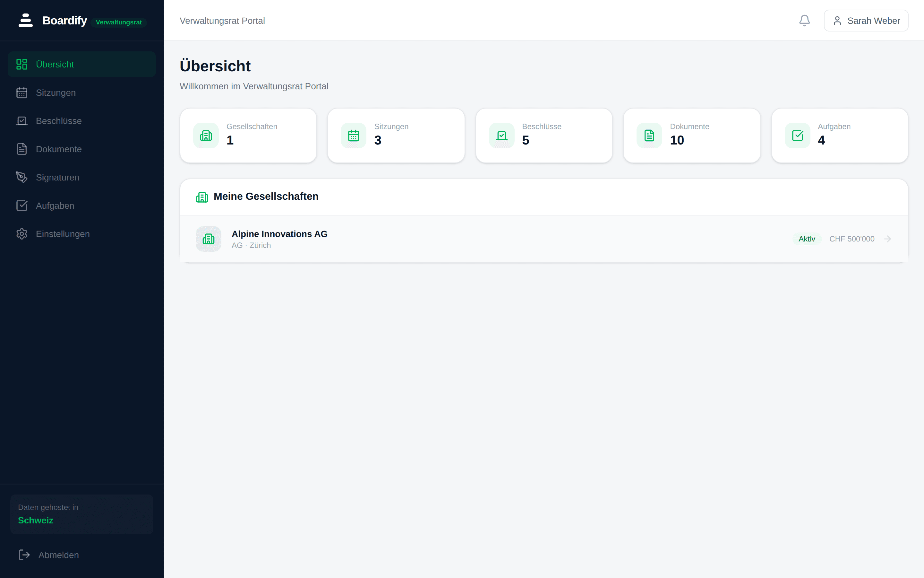This screenshot has width=924, height=578.
Task: Click the Dokumente file icon in sidebar
Action: [22, 149]
